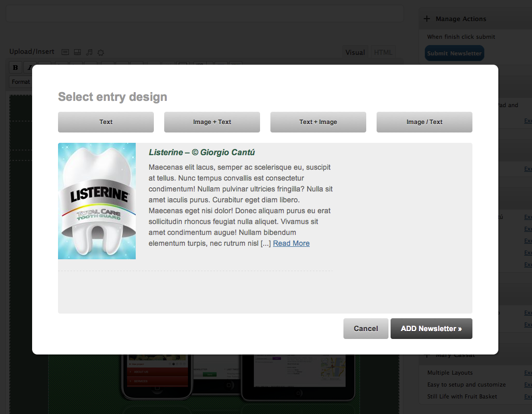Screen dimensions: 532x414
Task: Click the Listerine tooth image
Action: 97,201
